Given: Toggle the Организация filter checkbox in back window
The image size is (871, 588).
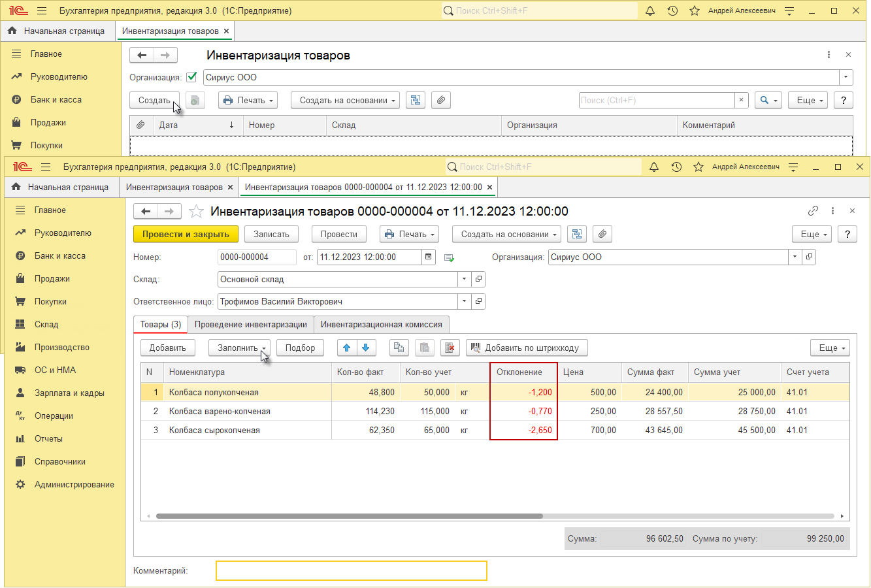Looking at the screenshot, I should pos(191,77).
